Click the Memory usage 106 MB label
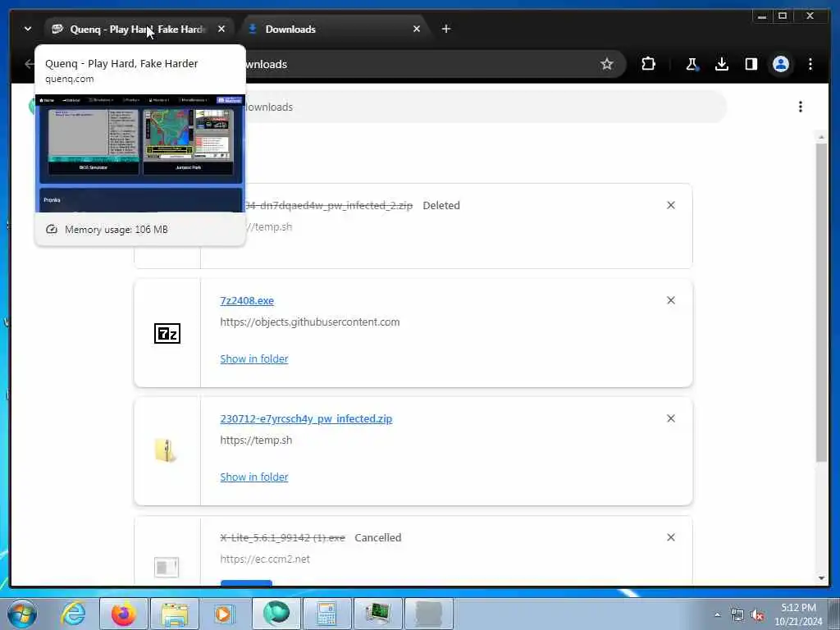The width and height of the screenshot is (840, 630). 116,230
